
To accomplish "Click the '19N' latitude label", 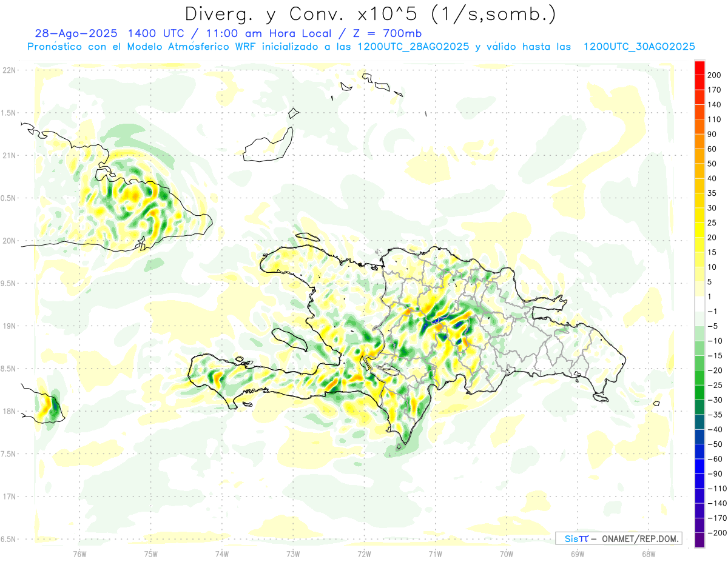I will (8, 326).
